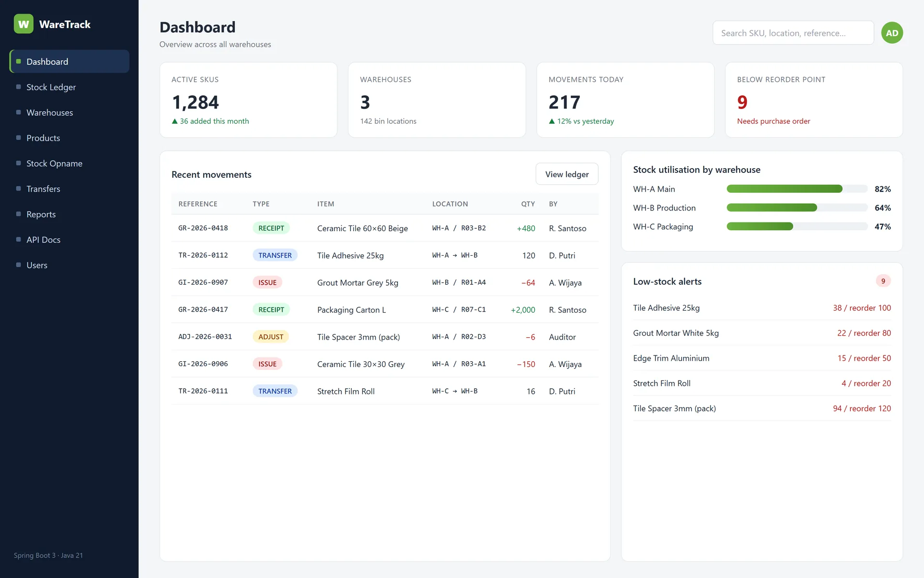Navigate to Products

(x=69, y=138)
